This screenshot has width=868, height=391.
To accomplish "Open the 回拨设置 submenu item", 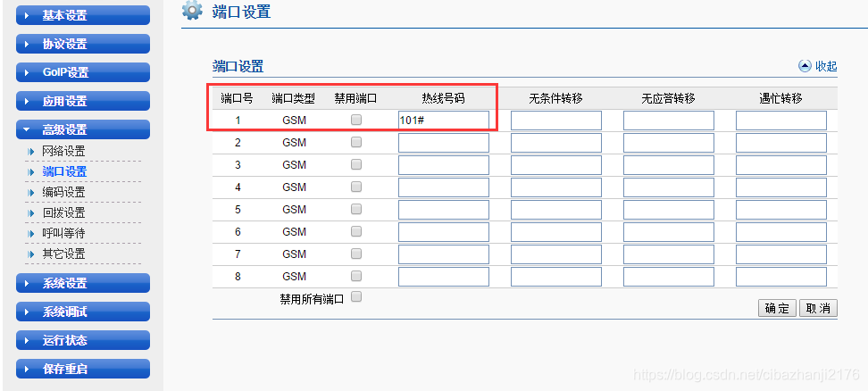I will (x=63, y=213).
